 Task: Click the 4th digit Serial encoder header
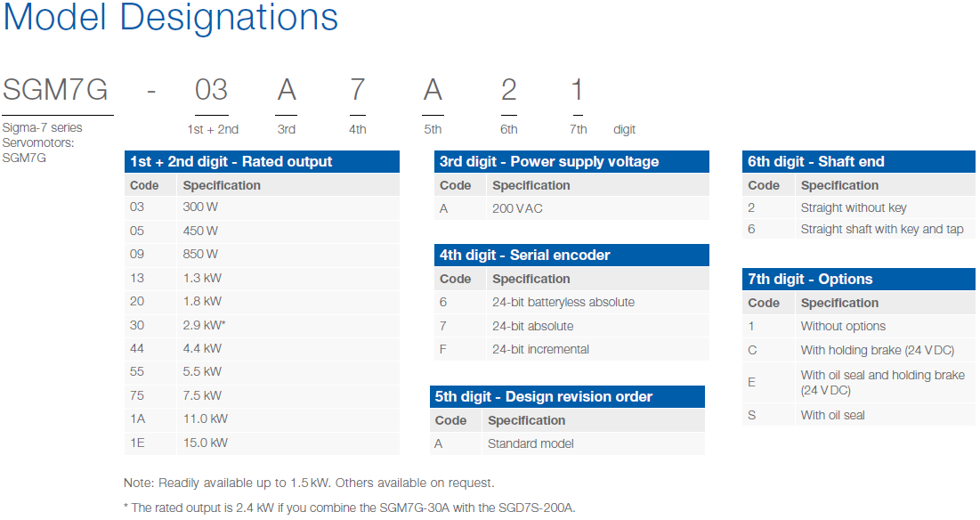coord(571,255)
